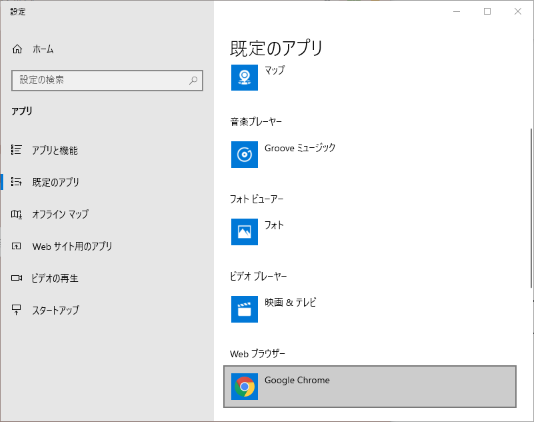The image size is (534, 424).
Task: Click the Web サイト用のアプリ icon
Action: 16,246
